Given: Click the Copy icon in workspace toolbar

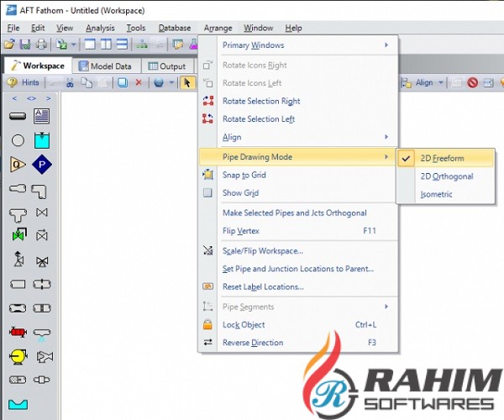Looking at the screenshot, I should (87, 82).
